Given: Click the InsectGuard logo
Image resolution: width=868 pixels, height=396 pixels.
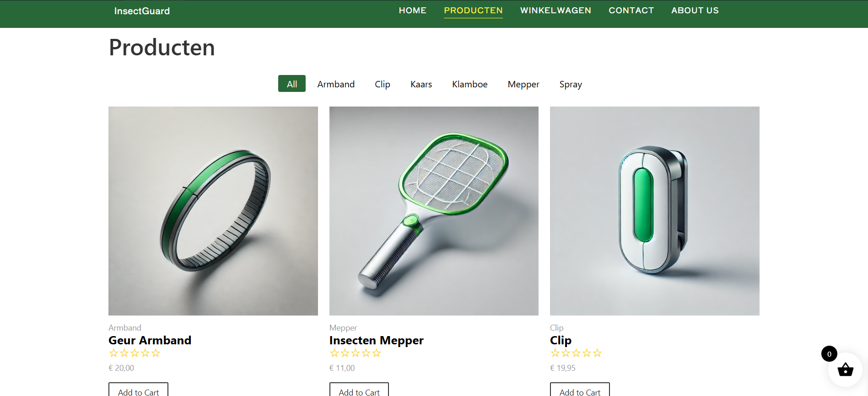Looking at the screenshot, I should pyautogui.click(x=142, y=11).
